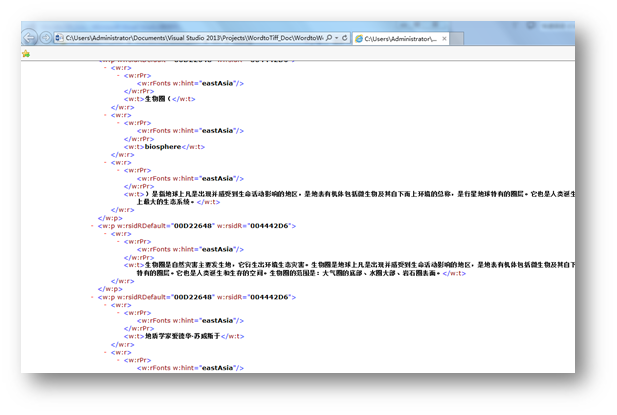Refresh the page with the reload icon

point(345,38)
